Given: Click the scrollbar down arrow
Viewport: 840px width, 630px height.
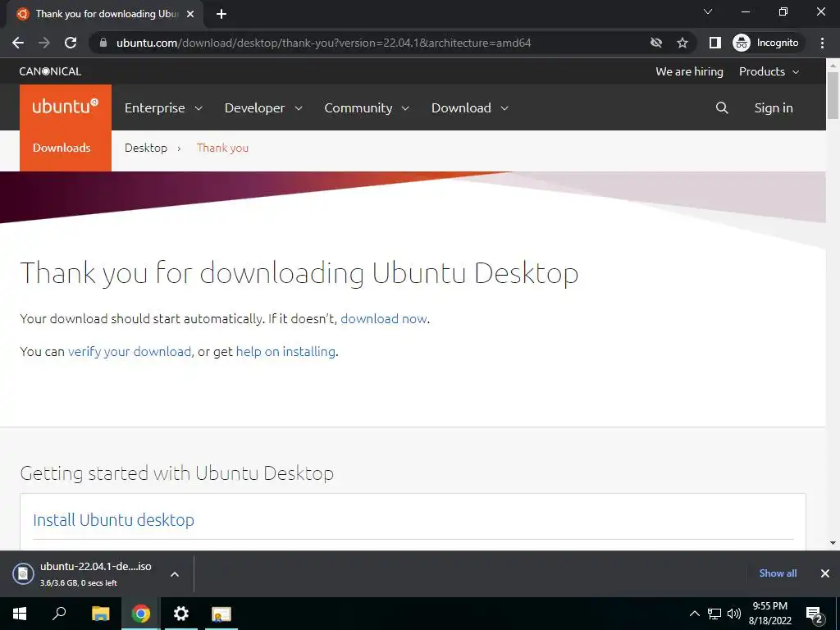Looking at the screenshot, I should 833,543.
